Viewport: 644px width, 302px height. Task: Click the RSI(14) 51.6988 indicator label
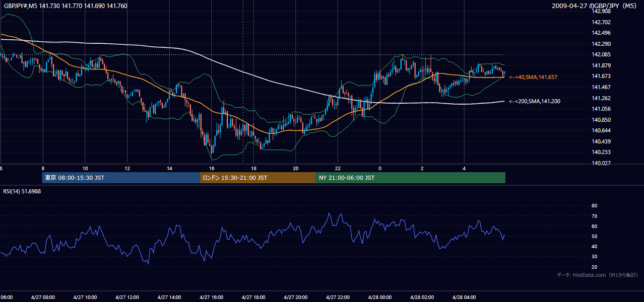22,191
